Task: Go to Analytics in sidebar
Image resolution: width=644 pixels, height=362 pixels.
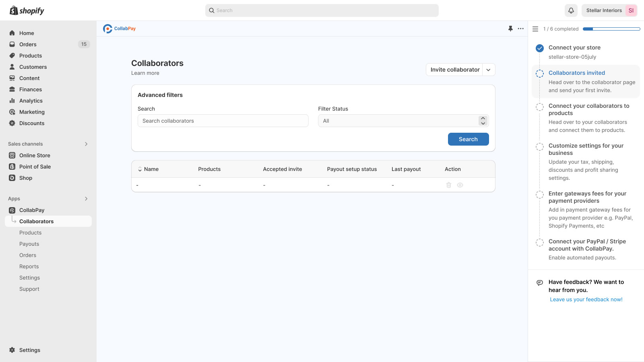Action: pos(31,101)
